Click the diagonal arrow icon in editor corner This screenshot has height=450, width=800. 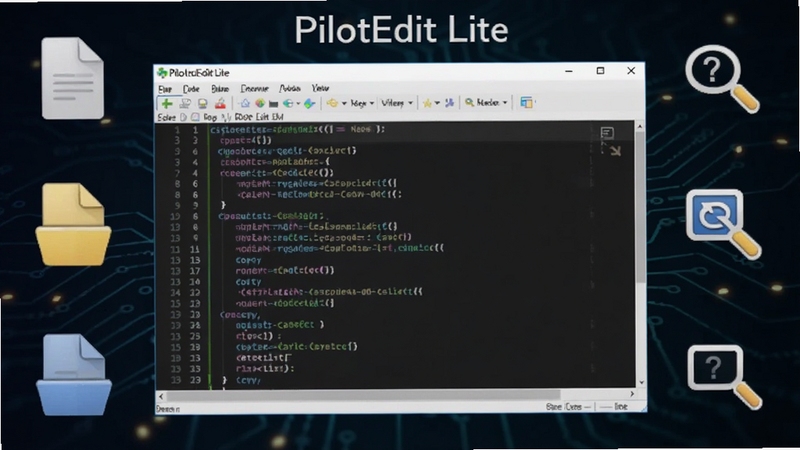click(615, 151)
